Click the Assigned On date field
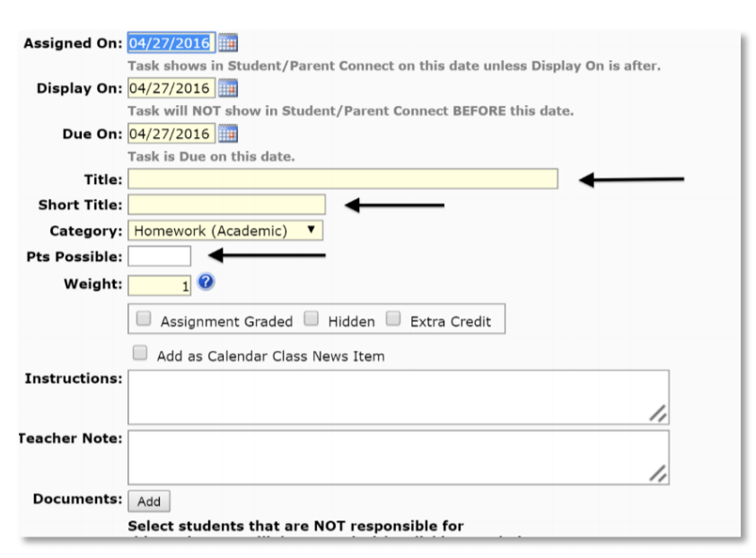Viewport: 756px width, 558px height. [x=171, y=43]
